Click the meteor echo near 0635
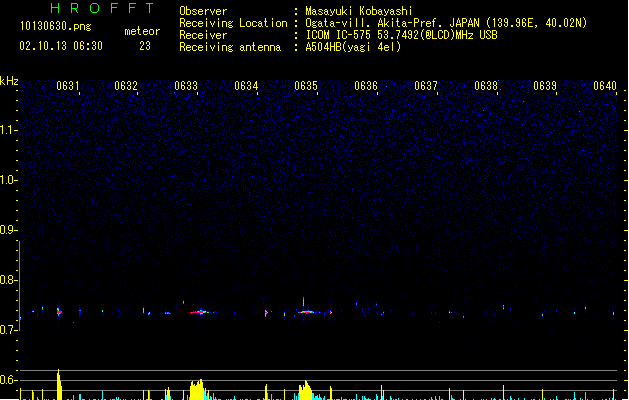Viewport: 629px width, 400px height. 307,311
